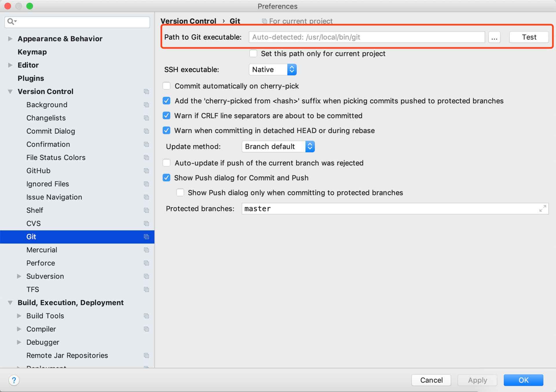This screenshot has height=392, width=556.
Task: Open the Update method Branch default dropdown
Action: (278, 147)
